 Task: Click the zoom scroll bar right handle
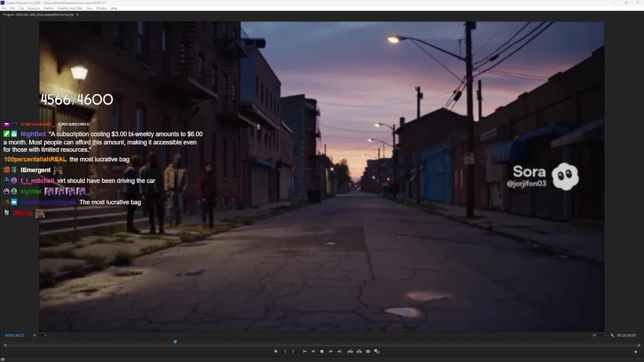pyautogui.click(x=638, y=345)
